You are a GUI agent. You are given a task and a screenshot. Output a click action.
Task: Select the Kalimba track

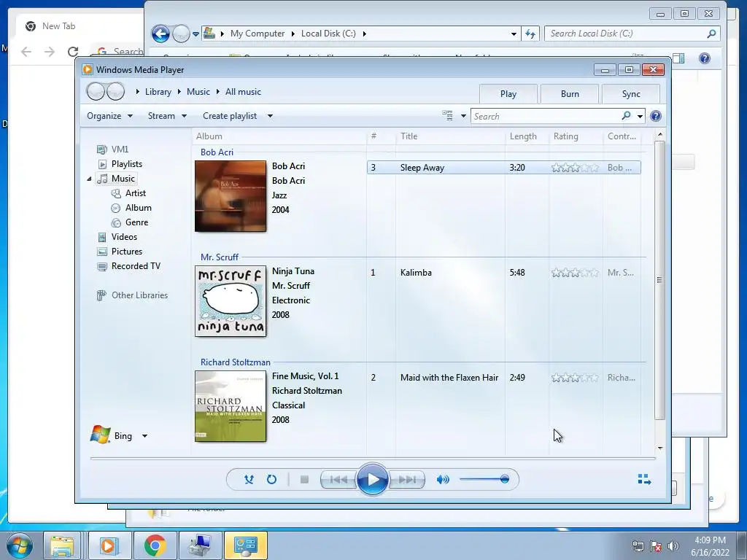coord(503,273)
